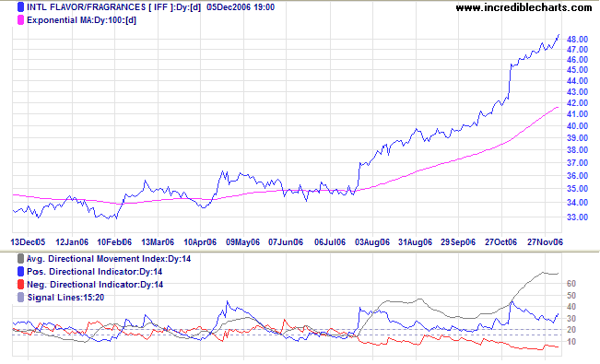This screenshot has height=364, width=600.
Task: Click the 29Sep06 date axis label
Action: pos(458,242)
